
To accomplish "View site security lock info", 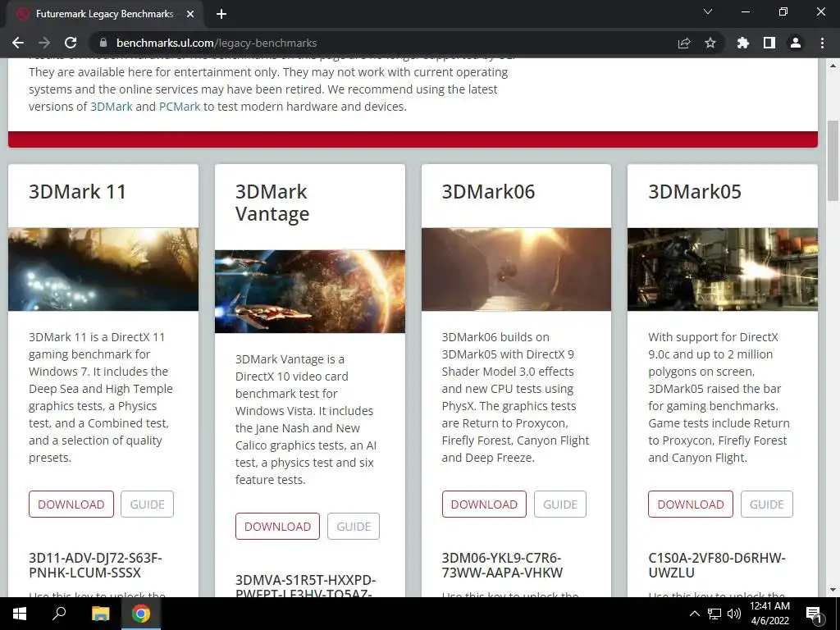I will [x=103, y=43].
